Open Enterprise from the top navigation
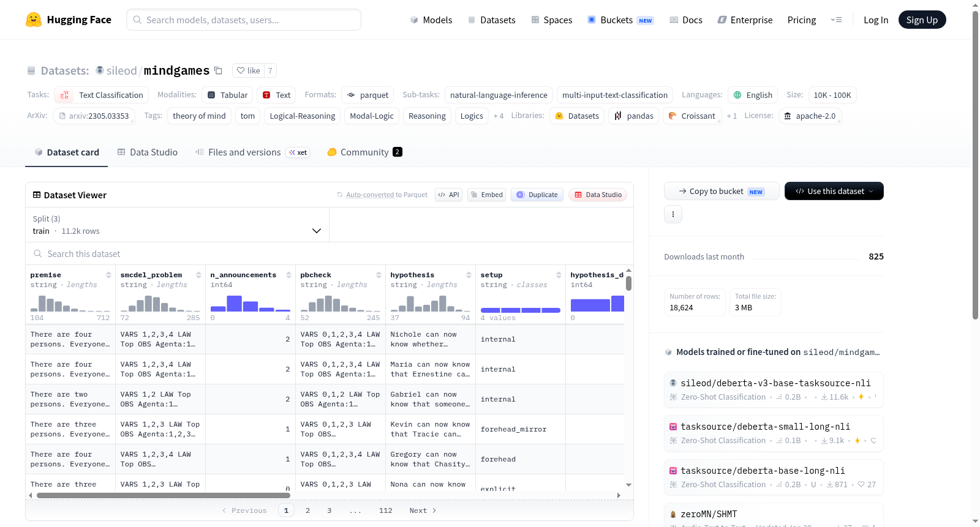The width and height of the screenshot is (980, 527). tap(745, 20)
